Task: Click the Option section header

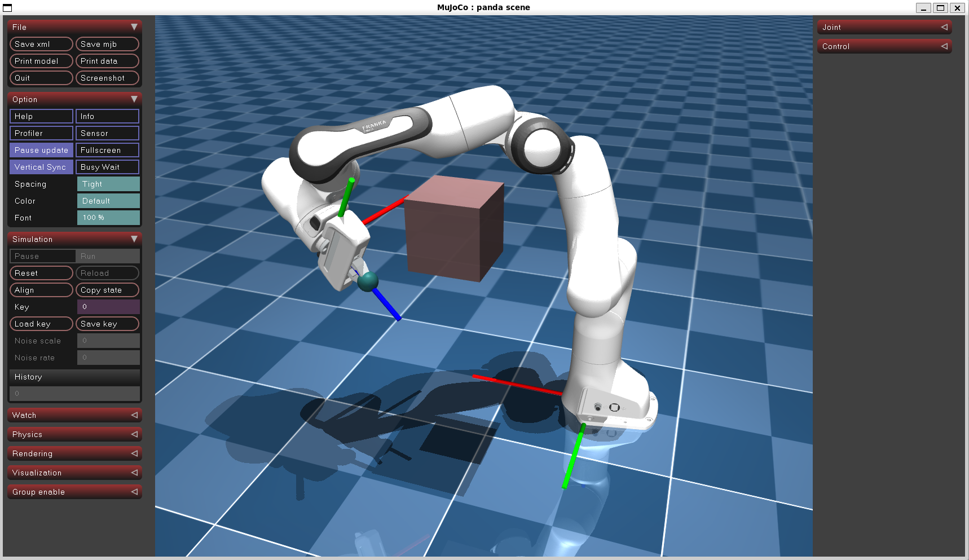Action: (x=74, y=99)
